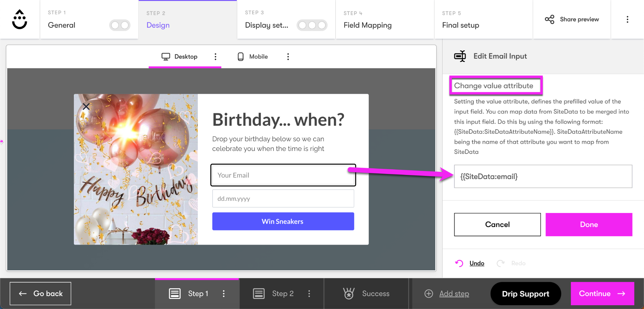Viewport: 644px width, 309px height.
Task: Switch to Mobile preview
Action: (x=240, y=56)
